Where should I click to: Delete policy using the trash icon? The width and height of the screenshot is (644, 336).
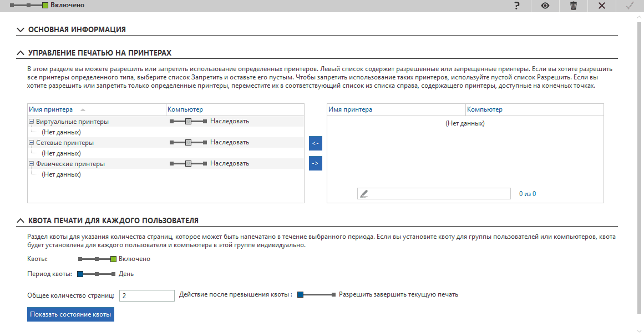[574, 6]
